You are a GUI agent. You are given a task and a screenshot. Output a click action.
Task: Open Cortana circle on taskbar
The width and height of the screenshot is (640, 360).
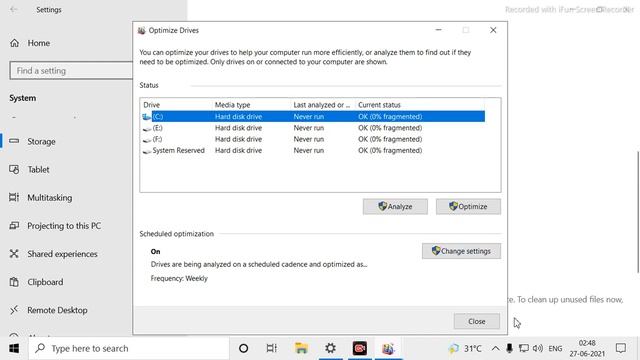tap(244, 349)
